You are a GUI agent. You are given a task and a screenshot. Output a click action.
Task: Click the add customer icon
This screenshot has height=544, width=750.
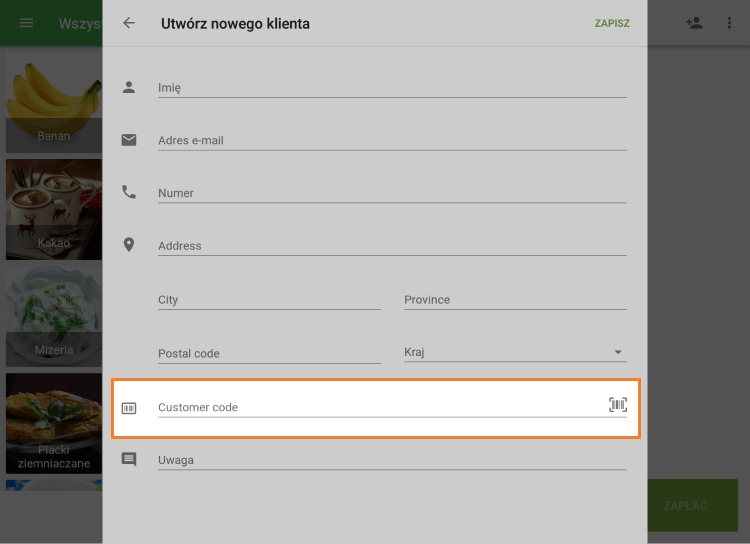[x=694, y=23]
